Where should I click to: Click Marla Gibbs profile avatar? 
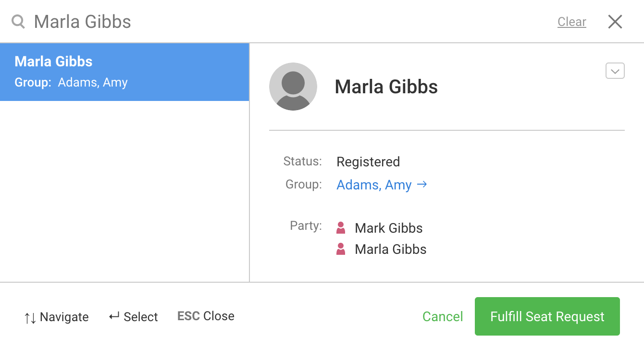(x=293, y=87)
